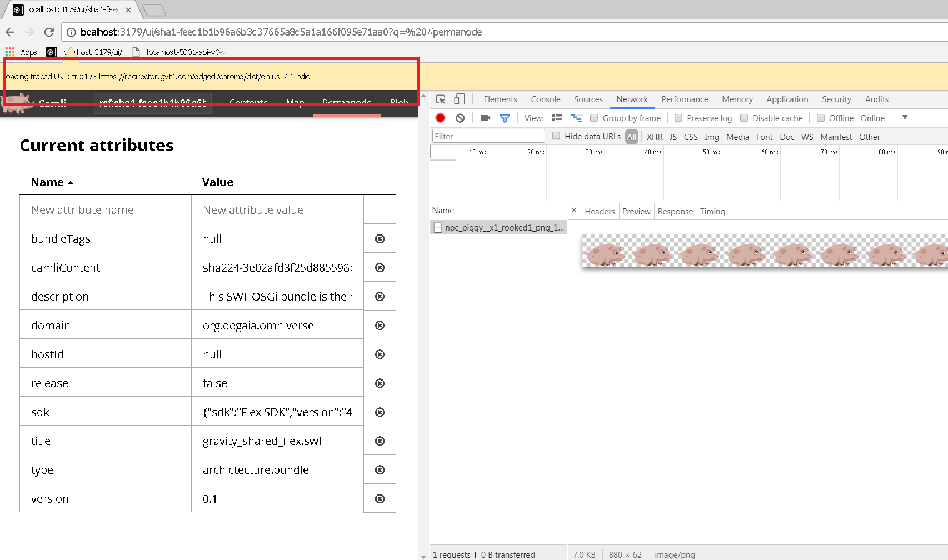Select the DevTools inspect element tool
The width and height of the screenshot is (948, 560).
(x=441, y=99)
